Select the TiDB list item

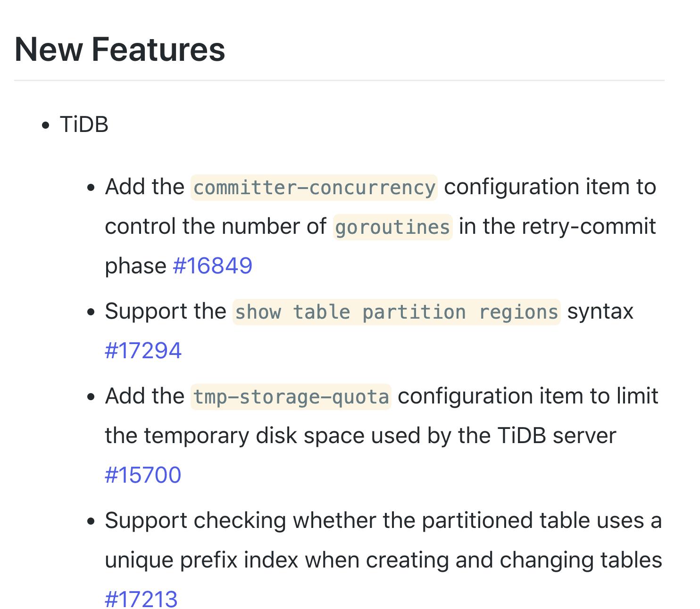[84, 125]
